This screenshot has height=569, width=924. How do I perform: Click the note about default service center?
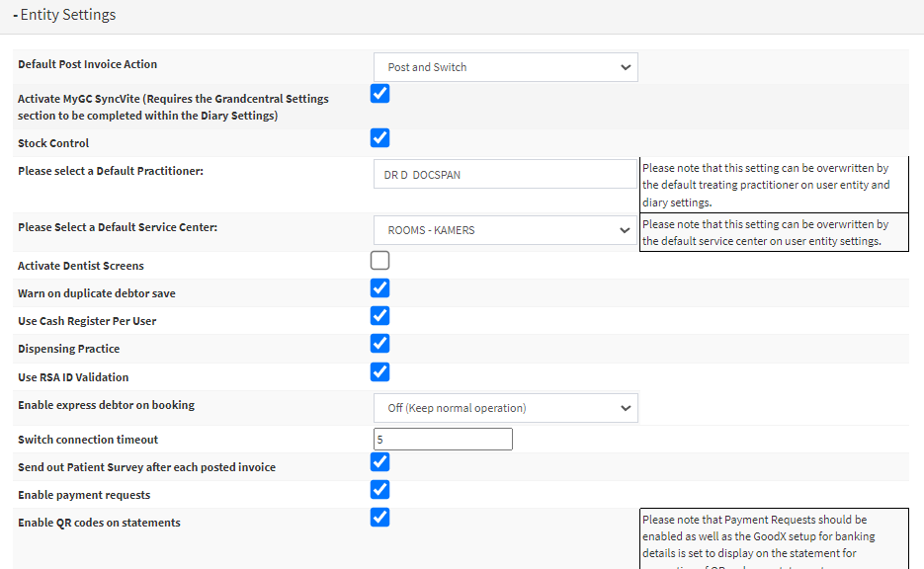coord(773,233)
